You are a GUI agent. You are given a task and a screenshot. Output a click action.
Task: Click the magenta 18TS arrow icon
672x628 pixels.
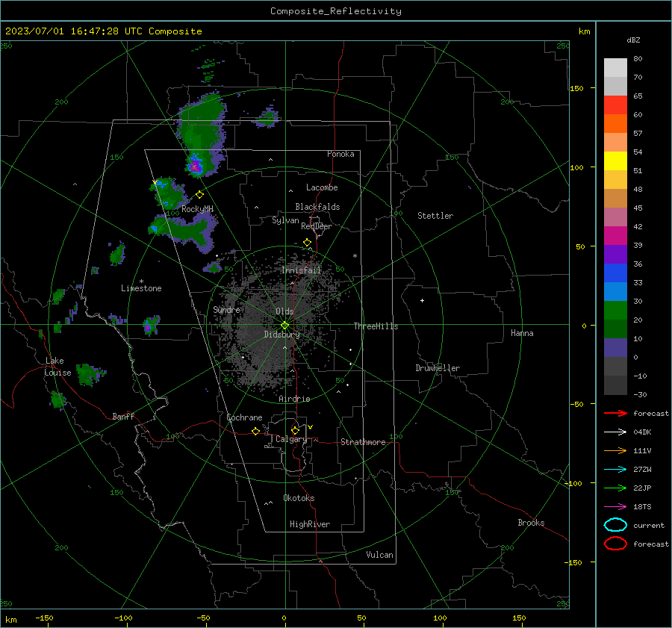click(x=615, y=507)
